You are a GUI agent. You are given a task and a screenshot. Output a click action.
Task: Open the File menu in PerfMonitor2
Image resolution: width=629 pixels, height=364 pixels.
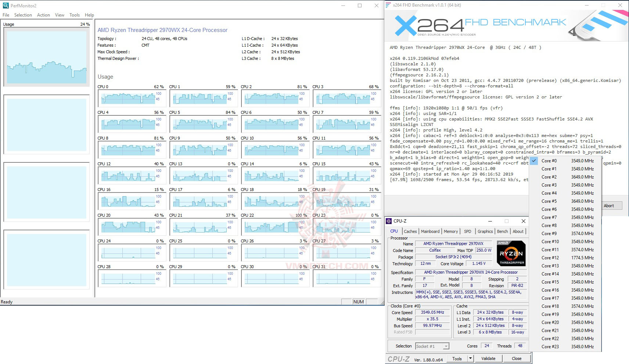point(6,15)
